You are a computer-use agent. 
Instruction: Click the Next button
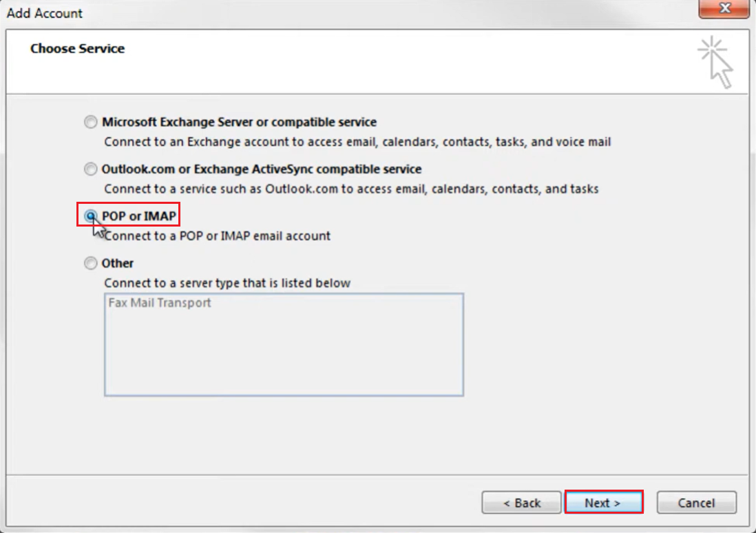point(603,503)
